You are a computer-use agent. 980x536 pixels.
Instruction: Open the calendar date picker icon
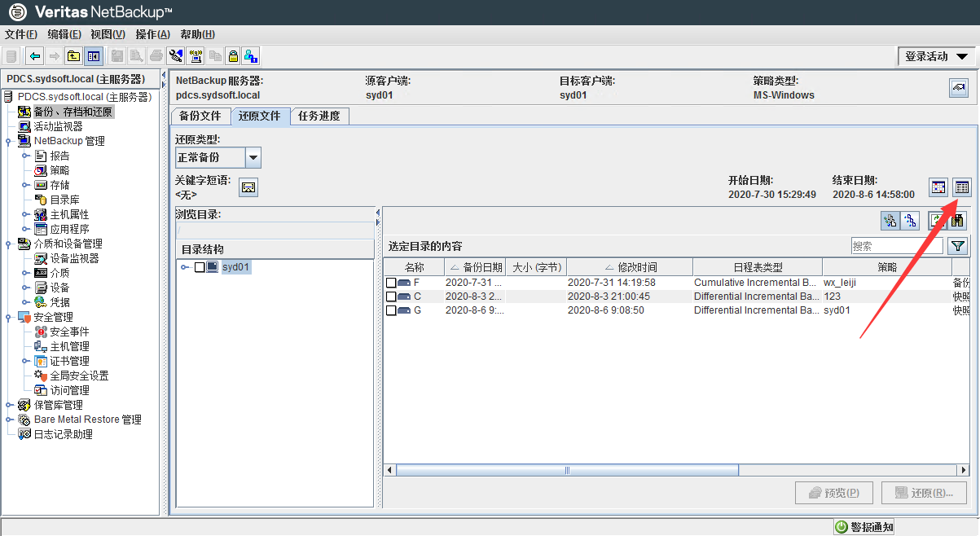(x=938, y=187)
